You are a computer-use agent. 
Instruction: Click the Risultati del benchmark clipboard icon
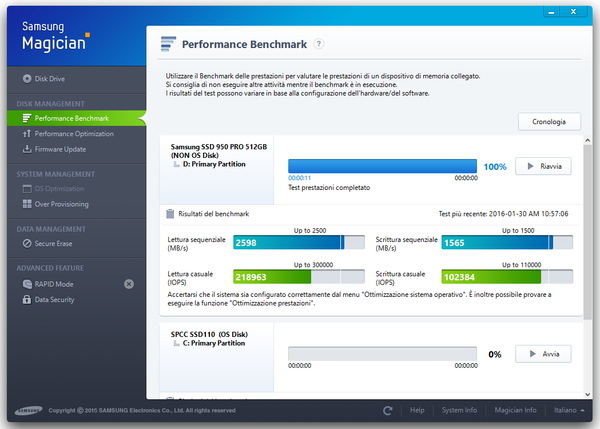click(x=170, y=214)
